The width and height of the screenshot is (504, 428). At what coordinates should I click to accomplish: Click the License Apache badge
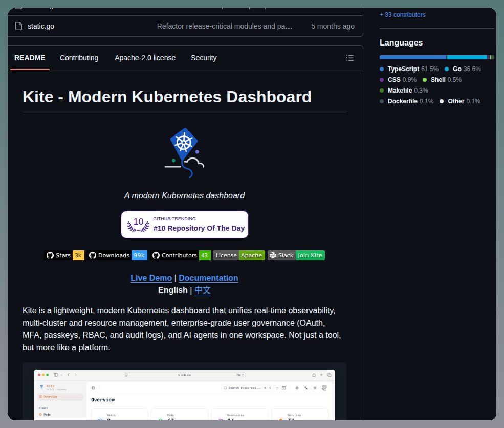[239, 255]
